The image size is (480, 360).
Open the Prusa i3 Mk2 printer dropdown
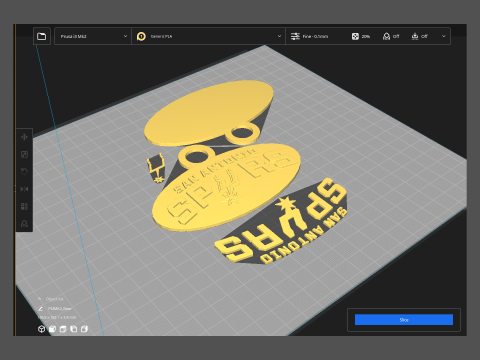click(93, 36)
